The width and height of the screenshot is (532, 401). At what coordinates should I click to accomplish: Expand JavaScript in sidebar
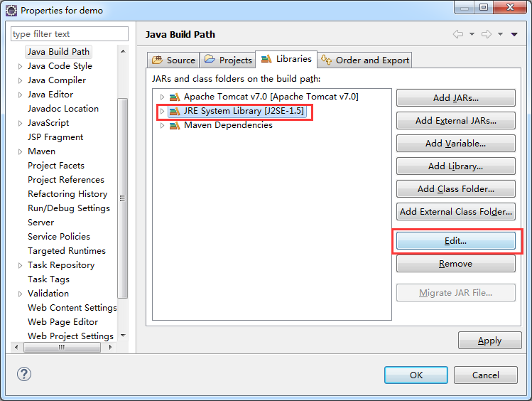click(20, 123)
